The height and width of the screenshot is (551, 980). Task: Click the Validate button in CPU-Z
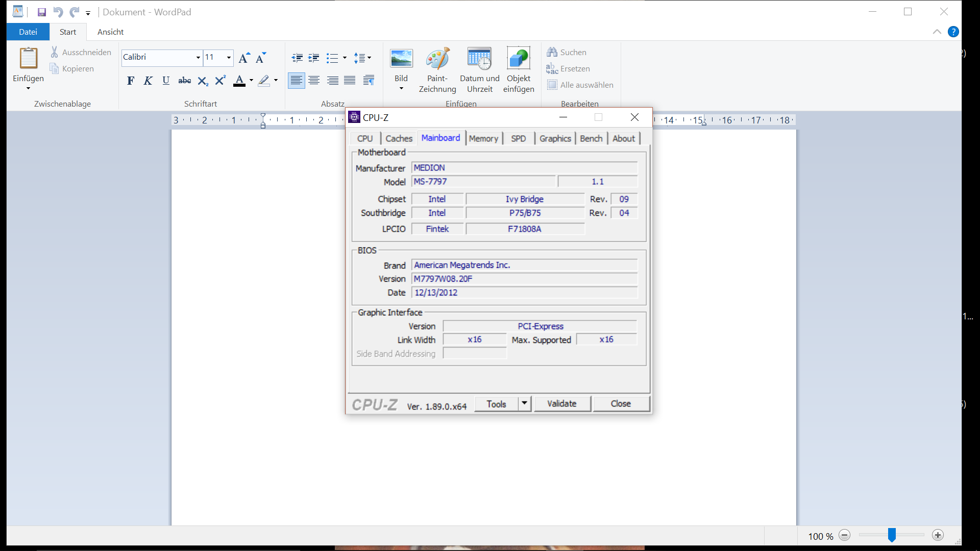point(562,404)
